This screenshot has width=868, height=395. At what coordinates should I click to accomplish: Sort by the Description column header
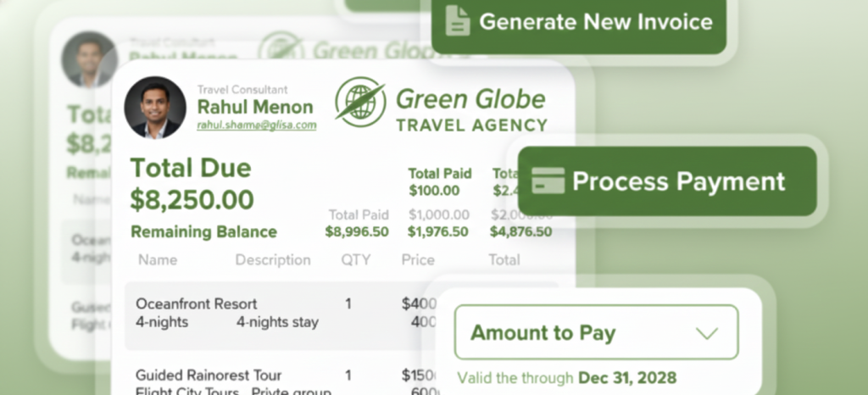273,260
